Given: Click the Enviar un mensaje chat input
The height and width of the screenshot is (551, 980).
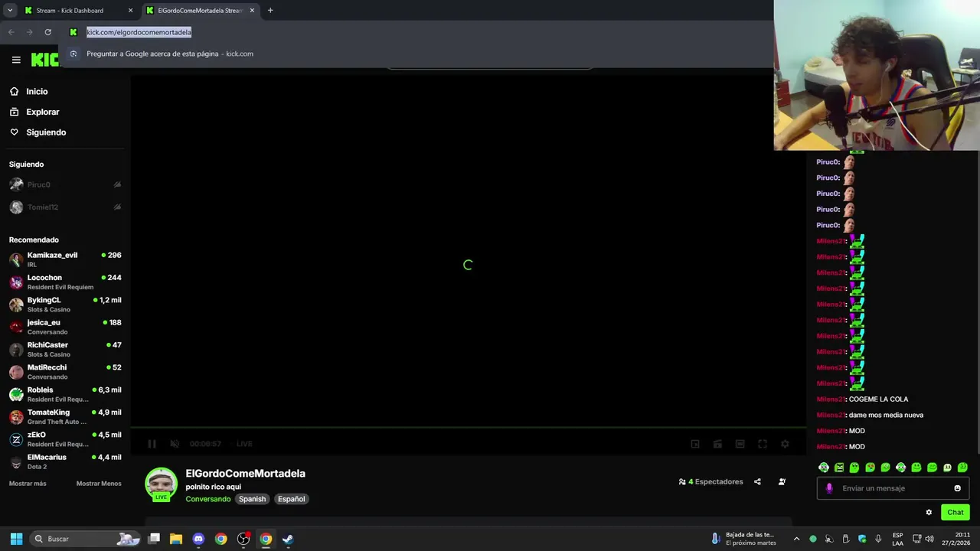Looking at the screenshot, I should click(893, 488).
